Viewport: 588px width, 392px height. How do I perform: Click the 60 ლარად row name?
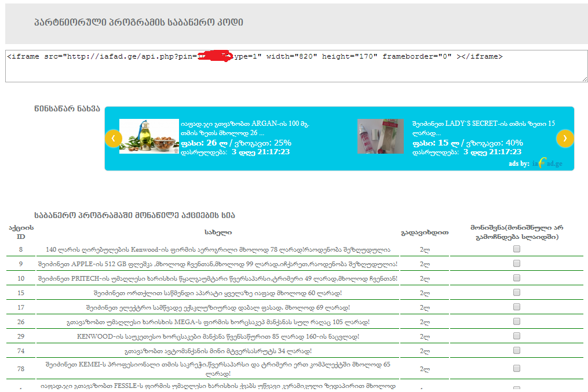click(x=218, y=293)
